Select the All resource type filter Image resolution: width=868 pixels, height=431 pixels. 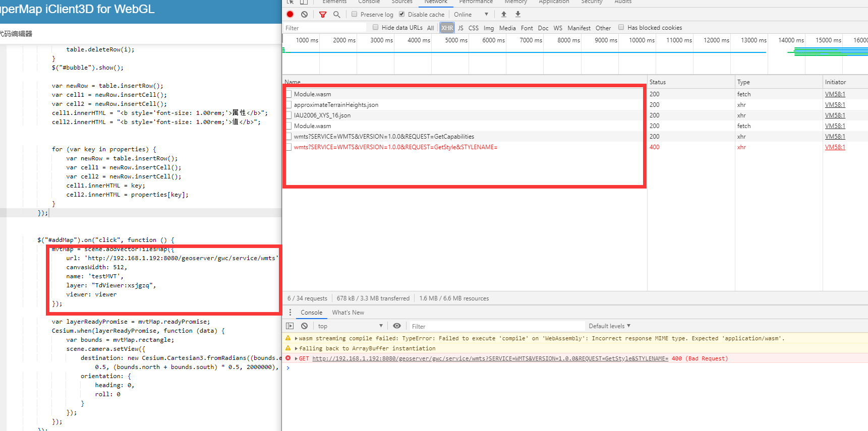(x=430, y=28)
